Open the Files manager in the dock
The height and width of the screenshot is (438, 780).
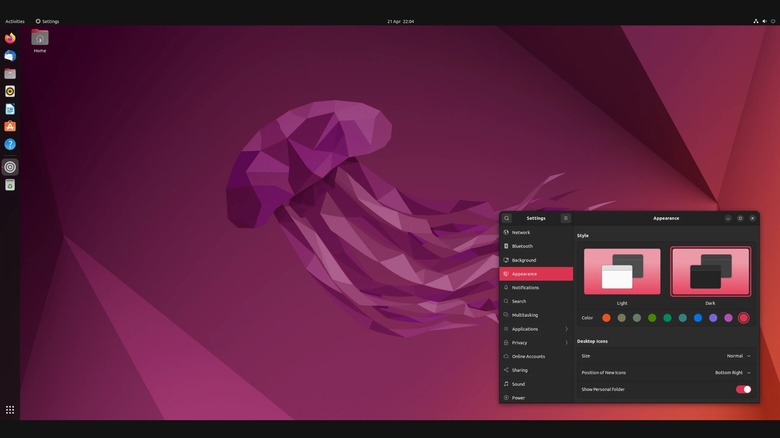(x=10, y=74)
